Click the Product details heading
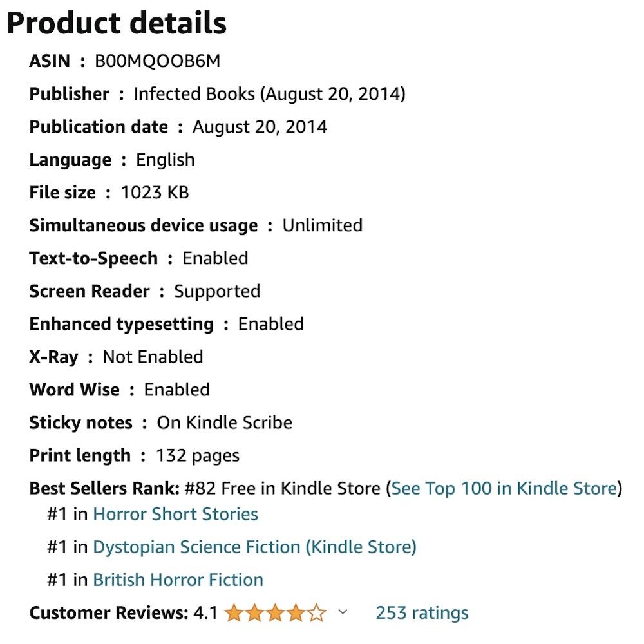 tap(117, 24)
